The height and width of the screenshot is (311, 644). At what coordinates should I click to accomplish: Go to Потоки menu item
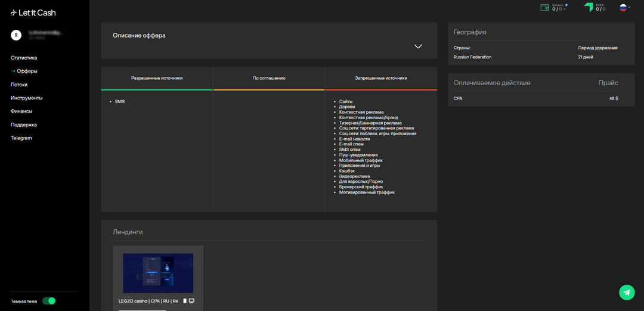(19, 85)
